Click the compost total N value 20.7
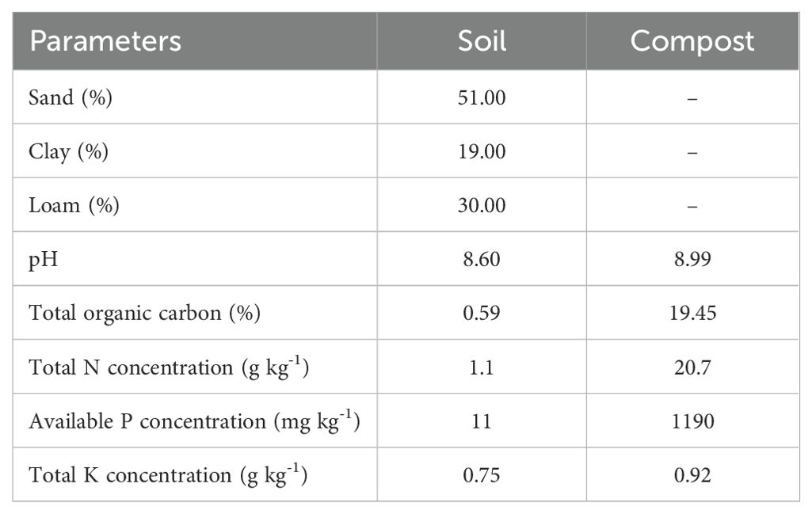Viewport: 812px width, 514px height. pos(692,367)
